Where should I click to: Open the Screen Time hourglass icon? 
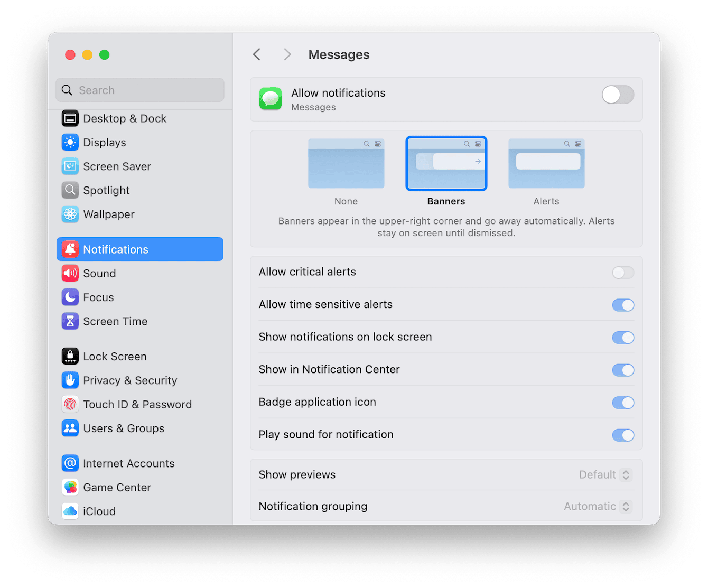pyautogui.click(x=70, y=321)
